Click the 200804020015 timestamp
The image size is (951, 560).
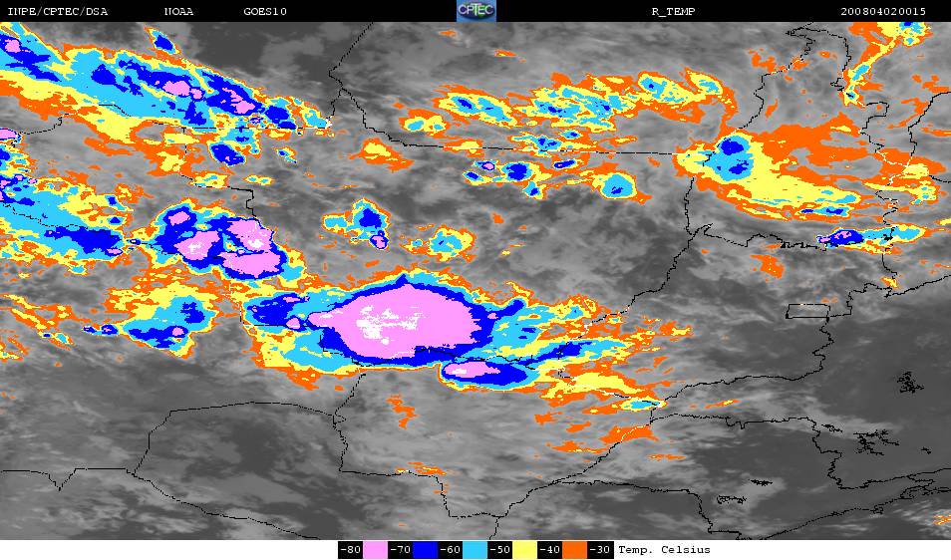tap(883, 12)
